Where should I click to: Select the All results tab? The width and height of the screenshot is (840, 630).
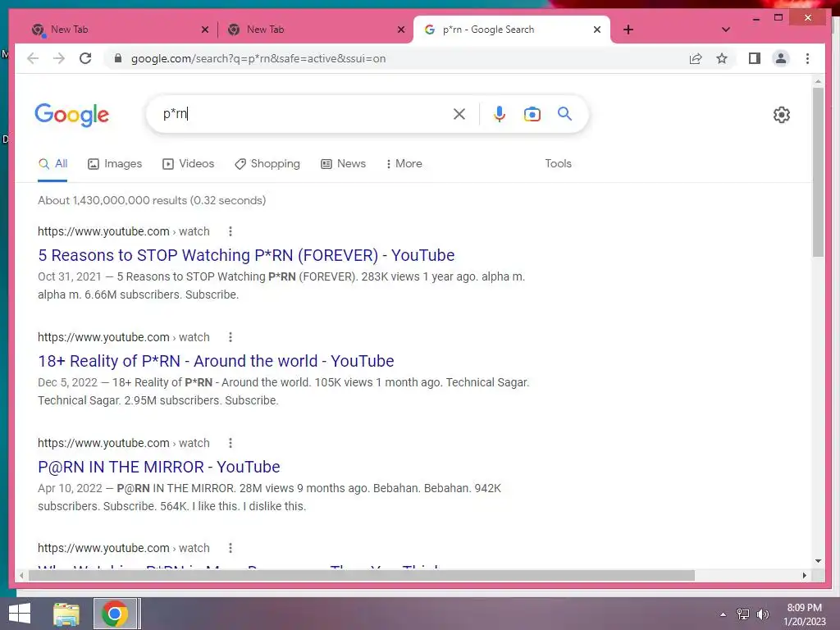tap(52, 164)
